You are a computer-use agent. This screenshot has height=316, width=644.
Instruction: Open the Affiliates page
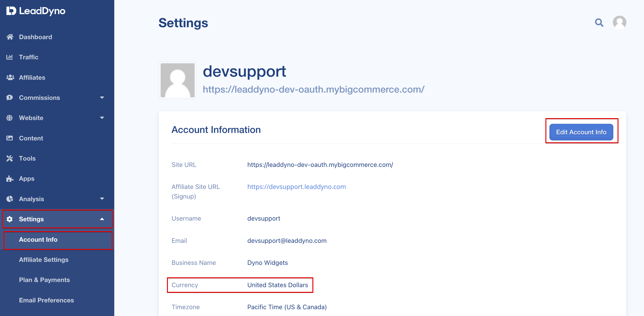pyautogui.click(x=32, y=77)
